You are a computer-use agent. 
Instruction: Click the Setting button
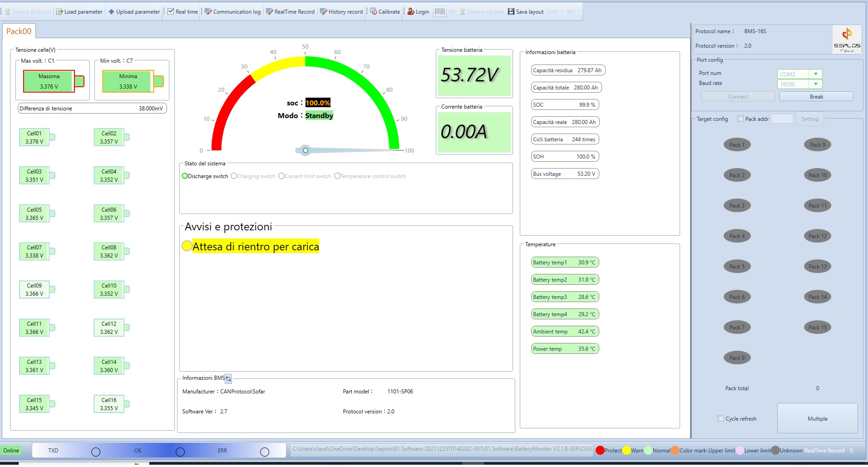pos(809,119)
